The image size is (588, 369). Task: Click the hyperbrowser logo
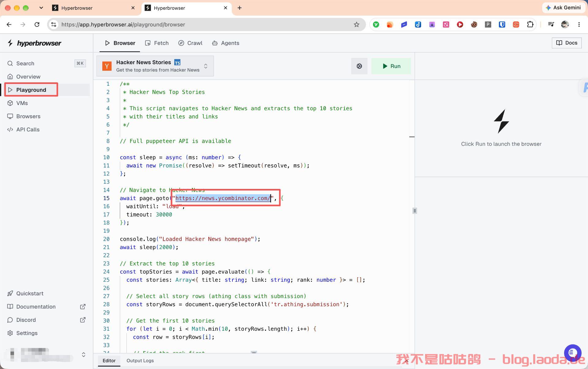coord(34,43)
